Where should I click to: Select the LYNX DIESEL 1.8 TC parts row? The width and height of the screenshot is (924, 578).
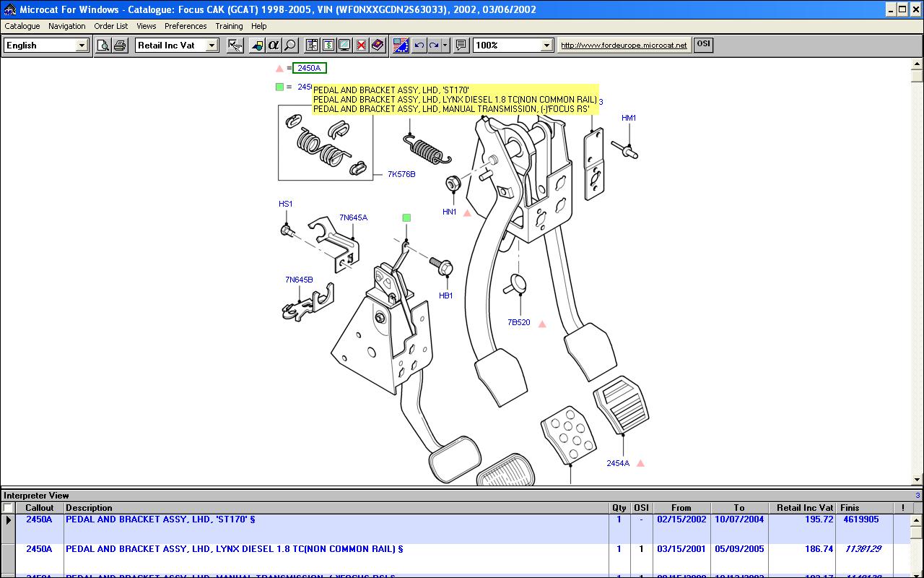234,549
